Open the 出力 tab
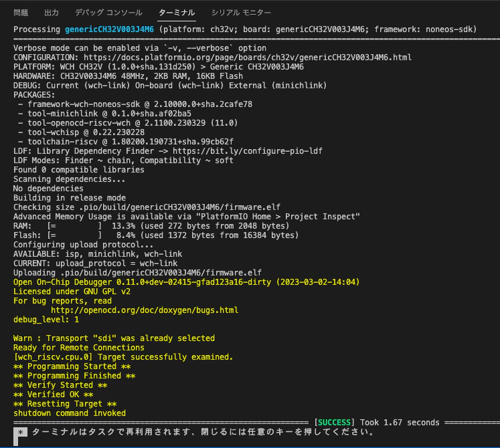The height and width of the screenshot is (448, 500). [x=52, y=13]
